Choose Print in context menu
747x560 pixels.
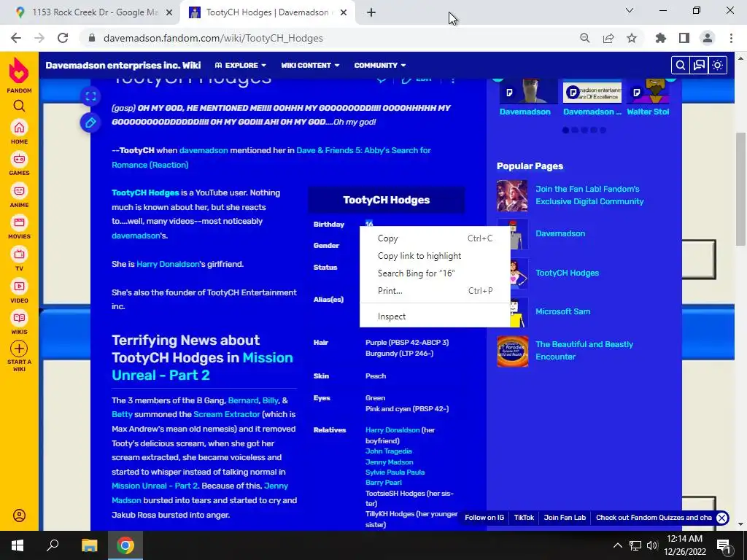(x=435, y=291)
